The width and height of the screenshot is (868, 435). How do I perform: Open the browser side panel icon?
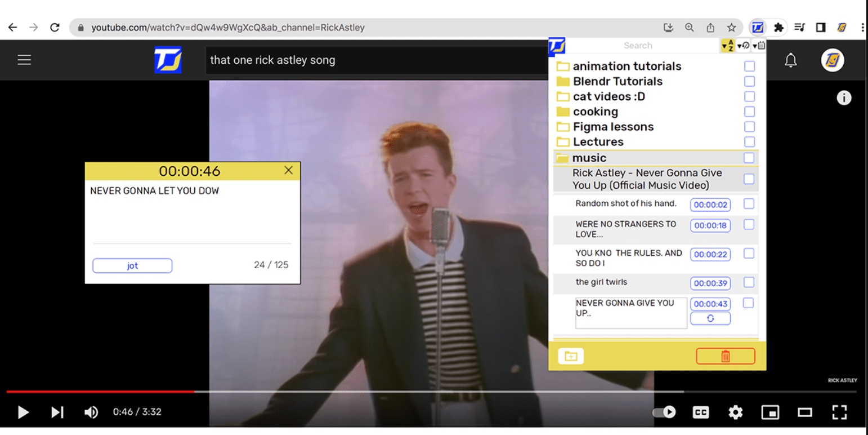pos(820,27)
